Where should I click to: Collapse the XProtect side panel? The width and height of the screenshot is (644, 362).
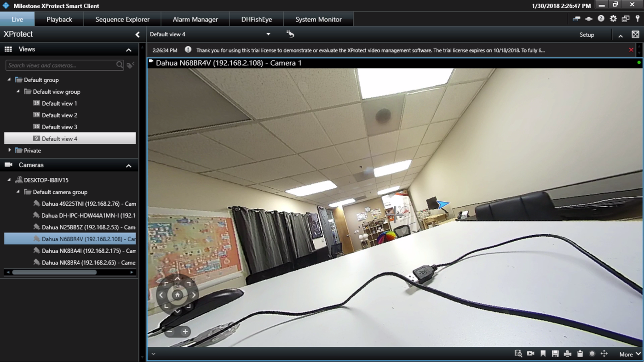click(x=137, y=34)
